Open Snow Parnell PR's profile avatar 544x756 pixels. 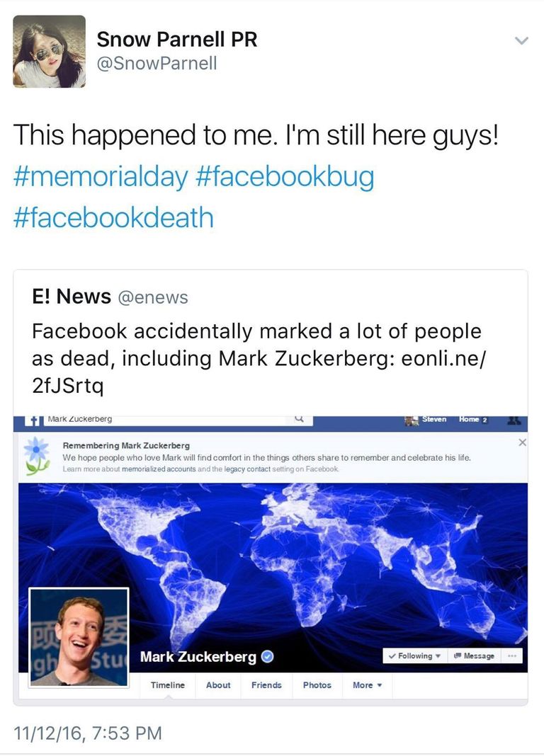point(49,52)
